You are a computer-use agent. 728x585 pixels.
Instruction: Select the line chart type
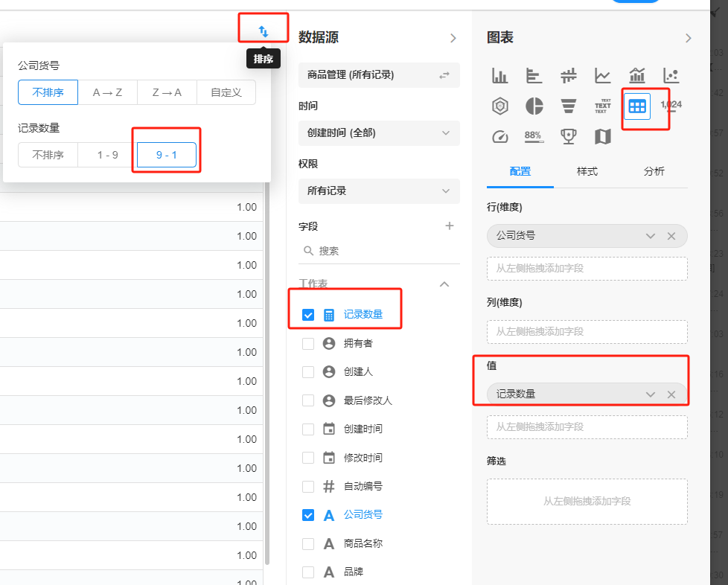603,75
